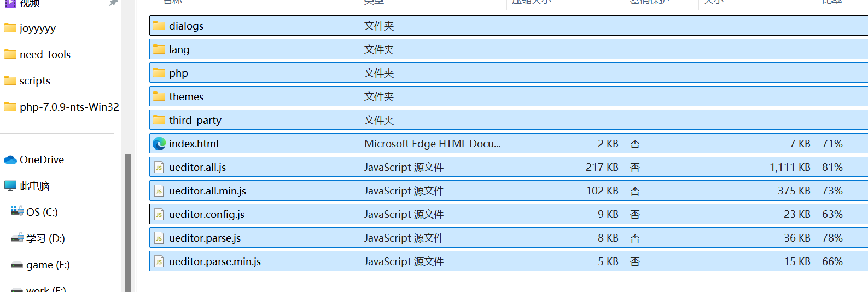Click the ueditor.all.js file name
Screen dimensions: 868x292
(x=197, y=167)
